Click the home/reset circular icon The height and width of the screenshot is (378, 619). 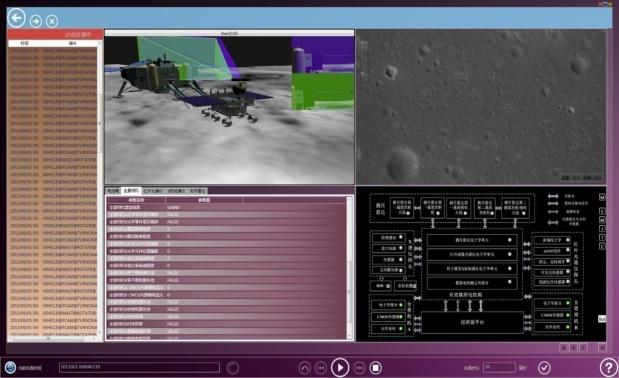click(304, 368)
